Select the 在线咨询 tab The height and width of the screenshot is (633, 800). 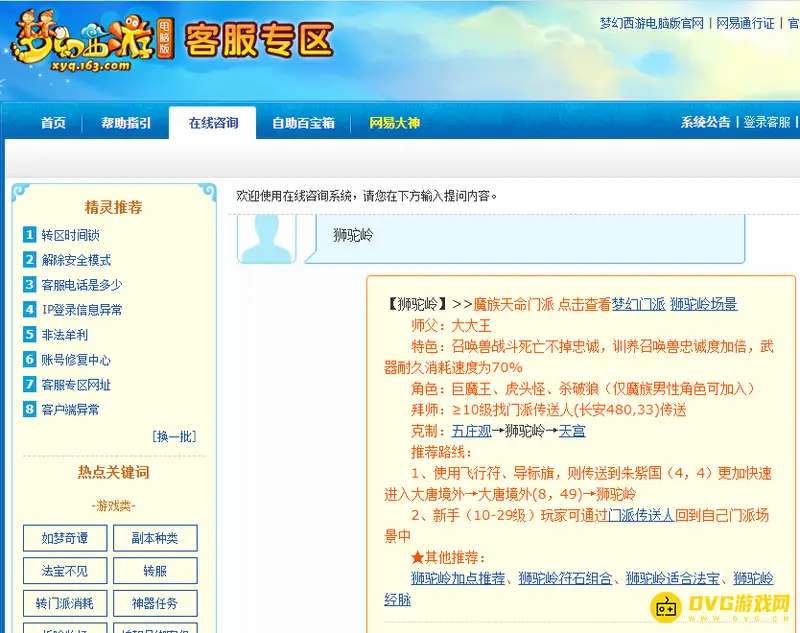click(213, 123)
